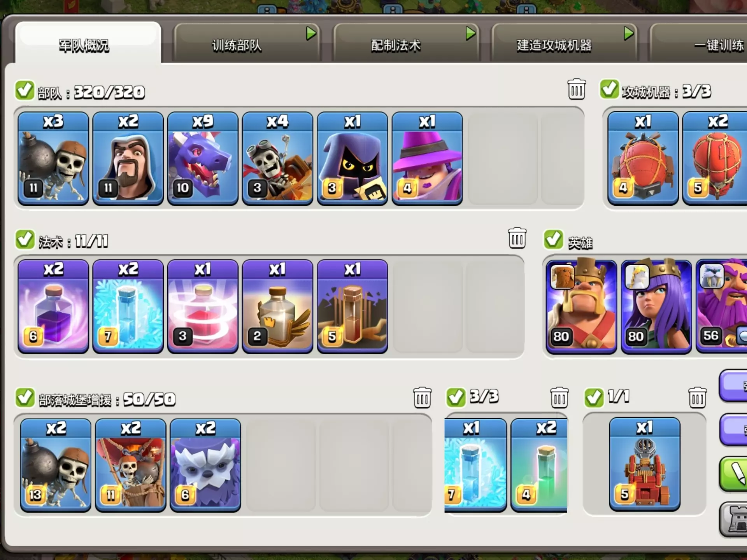The width and height of the screenshot is (747, 560).
Task: Toggle the checkmark next to 部落城堡增援
Action: pos(25,397)
